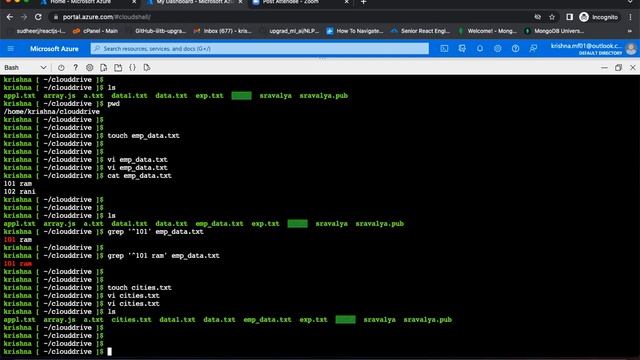This screenshot has height=360, width=640.
Task: Open the krishna.mf01@outlook account menu
Action: point(587,49)
